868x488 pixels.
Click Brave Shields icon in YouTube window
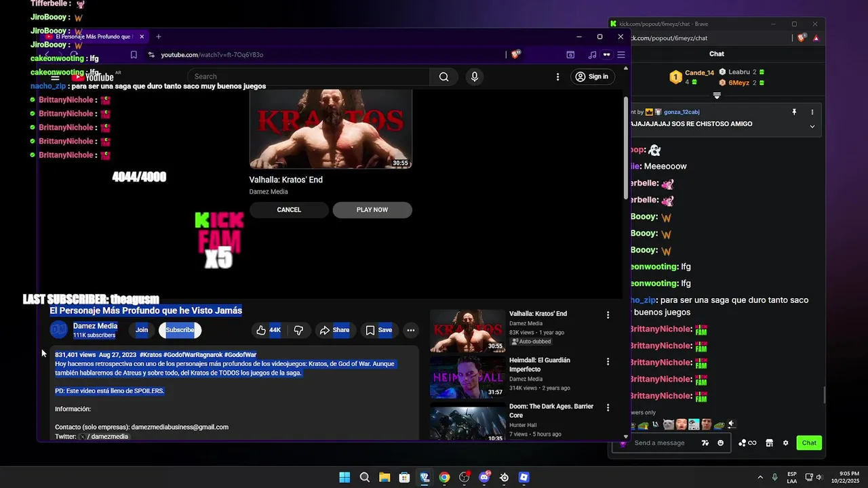click(x=515, y=54)
